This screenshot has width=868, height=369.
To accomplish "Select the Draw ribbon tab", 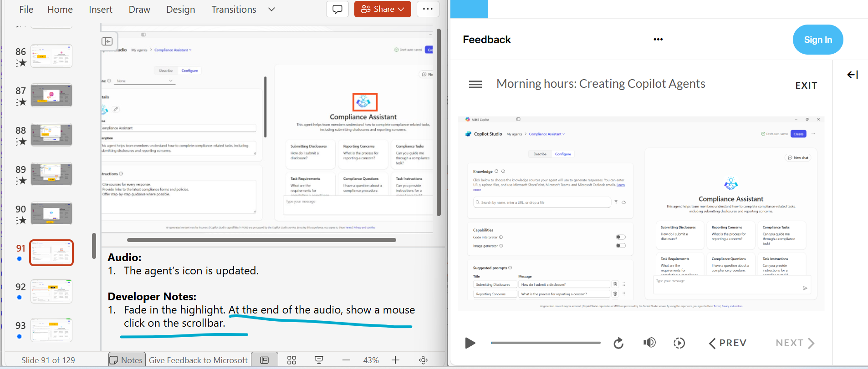I will pyautogui.click(x=139, y=10).
